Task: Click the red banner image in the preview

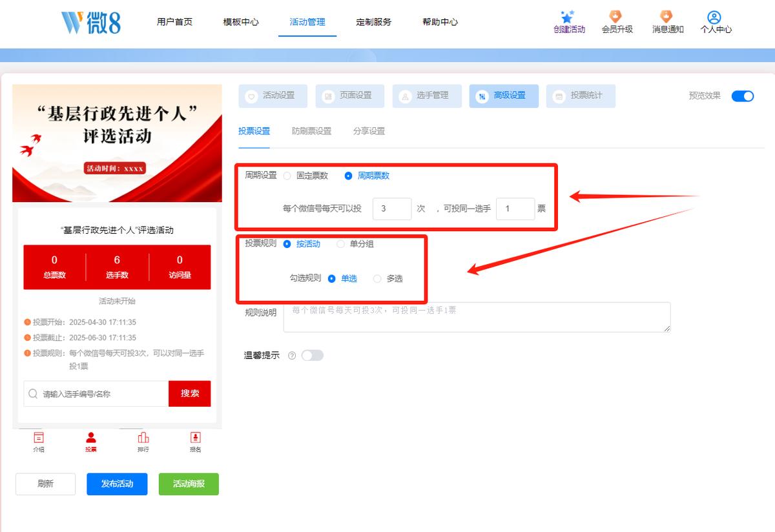Action: pyautogui.click(x=117, y=143)
